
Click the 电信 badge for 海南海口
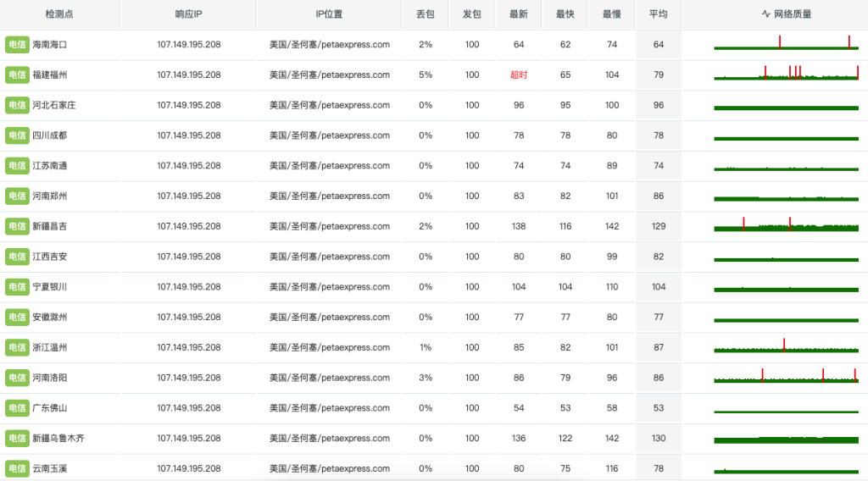[x=17, y=45]
